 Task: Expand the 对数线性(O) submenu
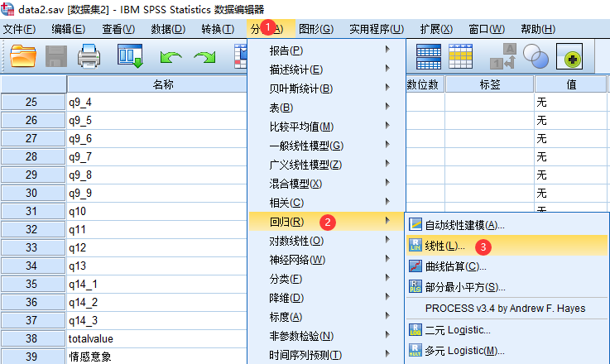[x=326, y=241]
